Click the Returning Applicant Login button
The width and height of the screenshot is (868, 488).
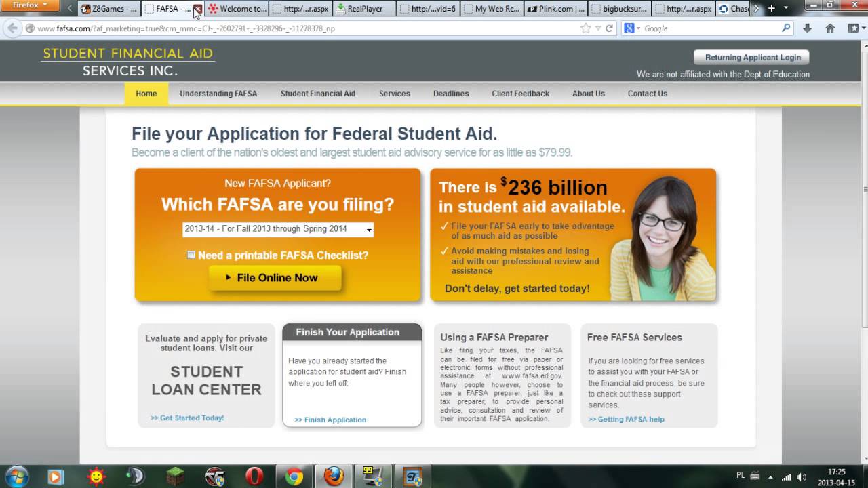[752, 58]
